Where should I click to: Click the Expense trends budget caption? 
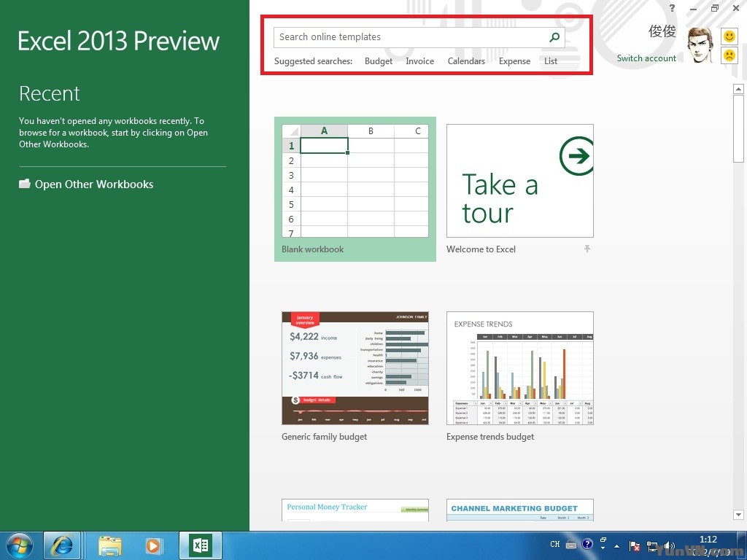489,437
